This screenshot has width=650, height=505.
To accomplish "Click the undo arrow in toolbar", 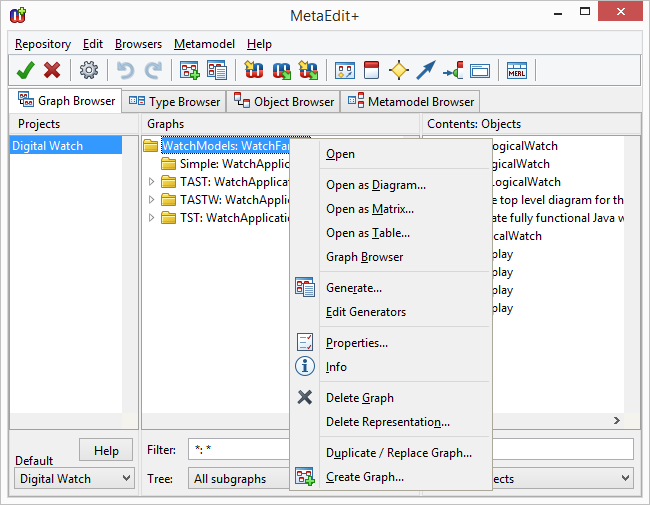I will point(125,70).
